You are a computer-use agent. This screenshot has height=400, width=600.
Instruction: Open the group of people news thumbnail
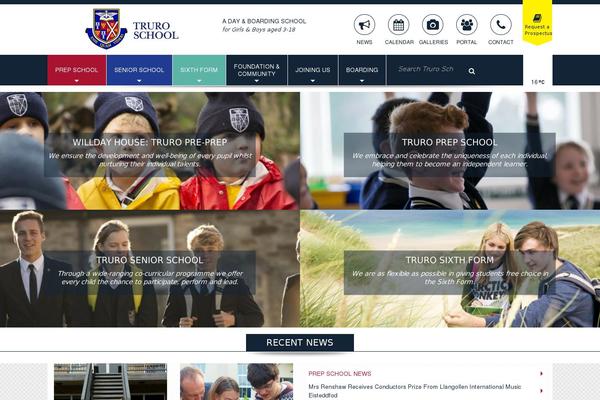236,382
